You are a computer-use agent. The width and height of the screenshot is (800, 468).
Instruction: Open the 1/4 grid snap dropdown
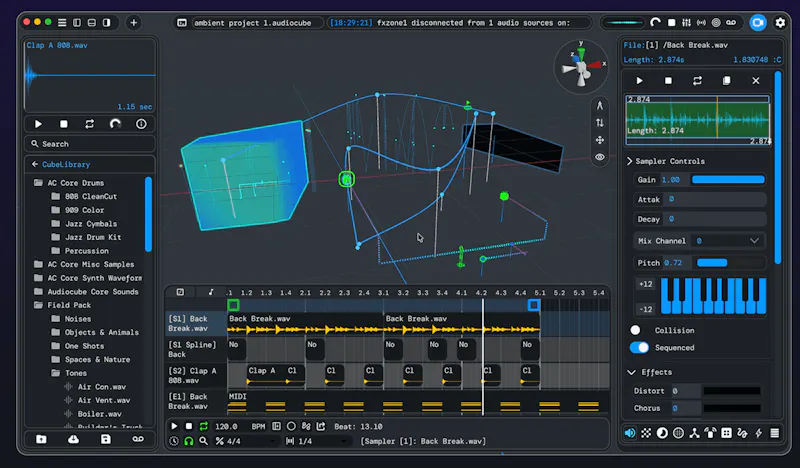[x=318, y=441]
